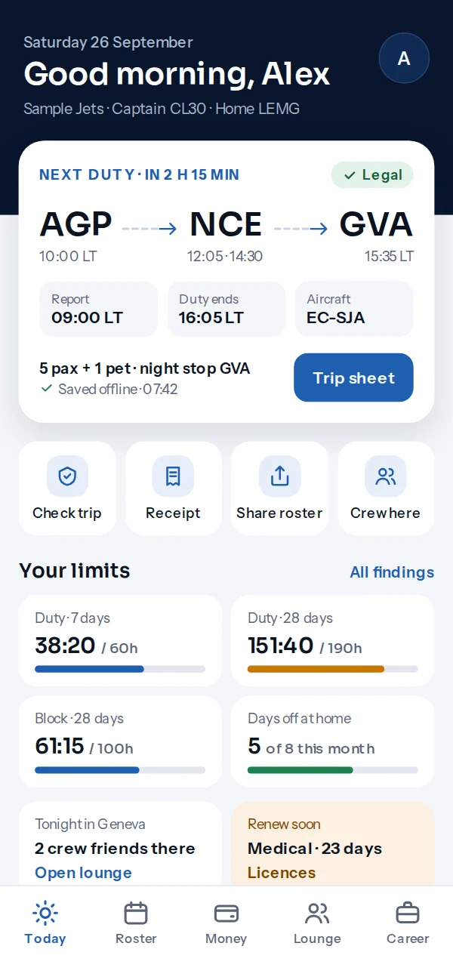Viewport: 453px width, 980px height.
Task: Open the Career briefcase icon
Action: pyautogui.click(x=408, y=914)
